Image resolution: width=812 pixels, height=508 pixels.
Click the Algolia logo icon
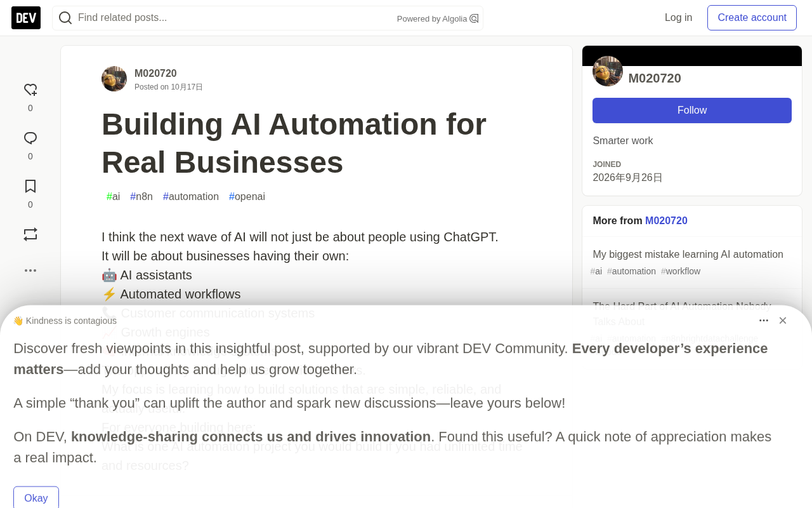click(474, 18)
